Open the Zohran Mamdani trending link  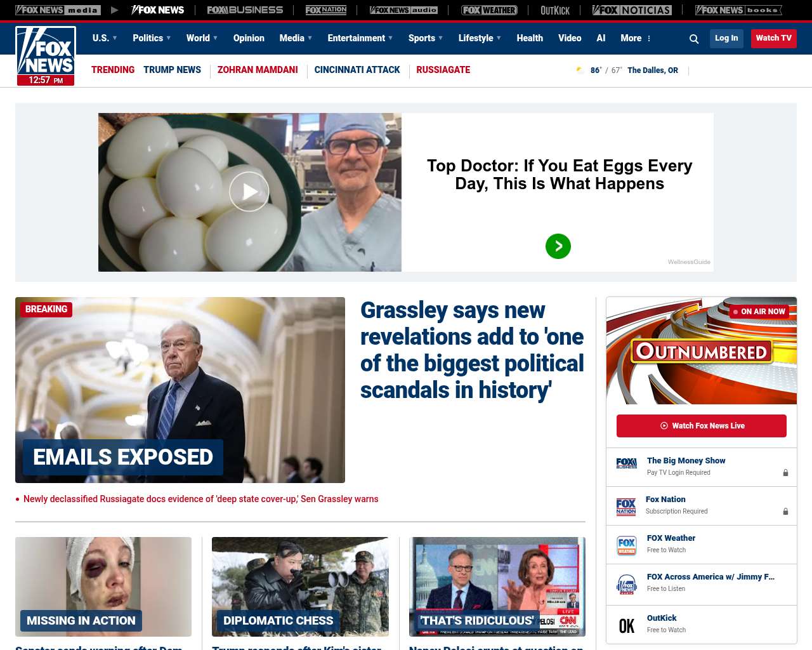[x=258, y=70]
